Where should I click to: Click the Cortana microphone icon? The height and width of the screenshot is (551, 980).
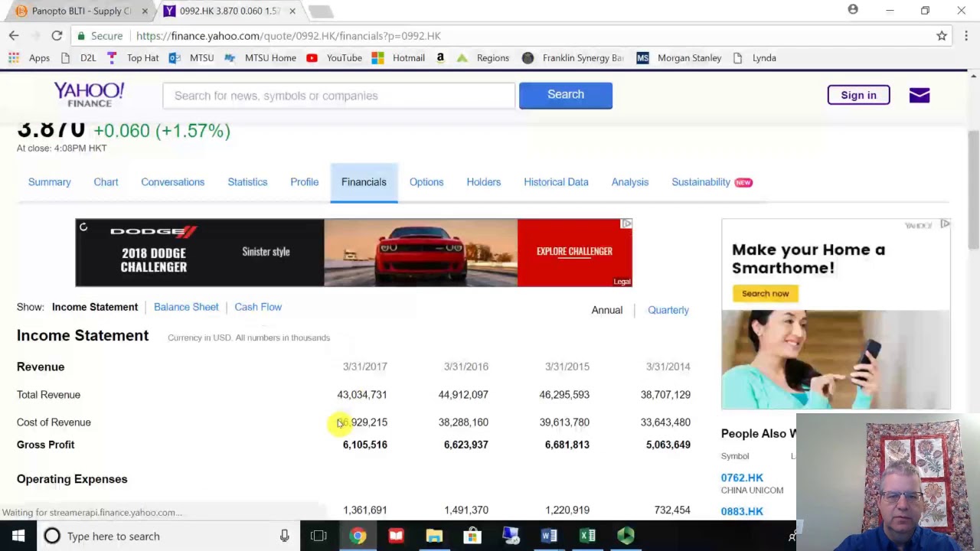pyautogui.click(x=284, y=536)
